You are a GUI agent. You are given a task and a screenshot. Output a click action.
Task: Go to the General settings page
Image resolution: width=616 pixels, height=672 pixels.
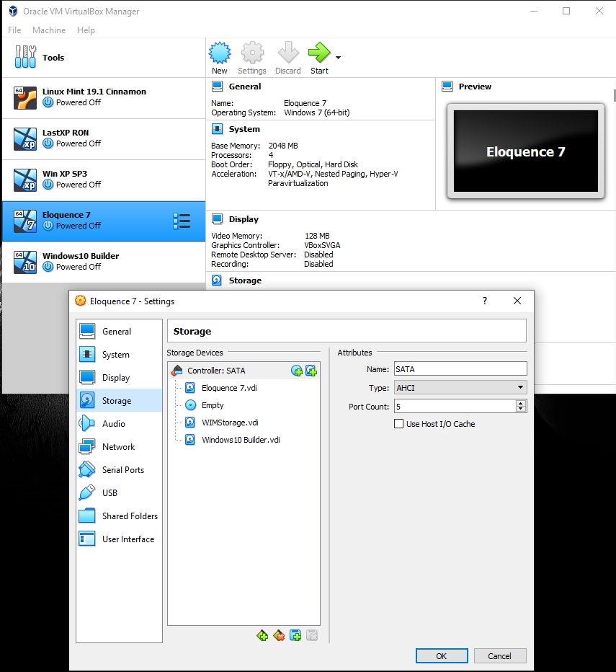tap(119, 331)
